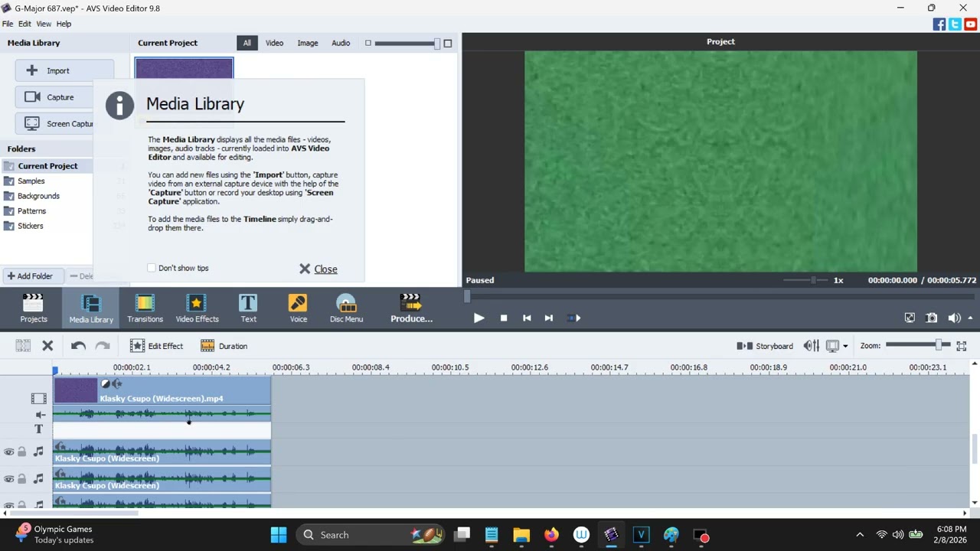The image size is (980, 551).
Task: Play the project preview
Action: [x=479, y=318]
